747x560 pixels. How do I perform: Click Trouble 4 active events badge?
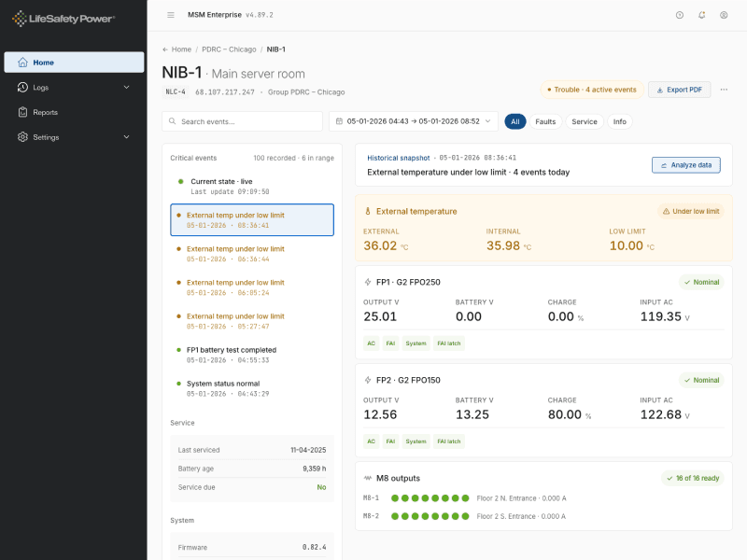[x=592, y=90]
